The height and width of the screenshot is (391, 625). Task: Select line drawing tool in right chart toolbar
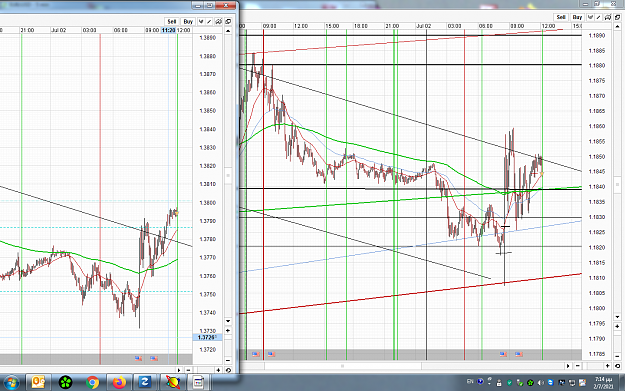point(599,17)
